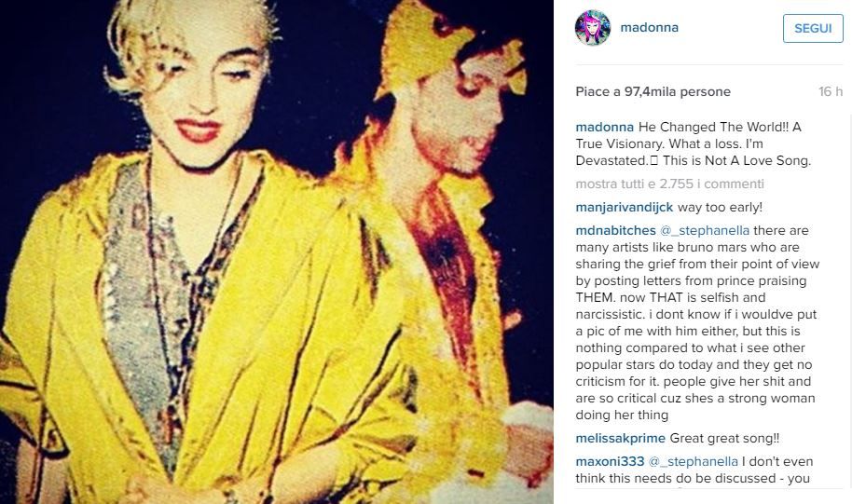Click the @_stephanella mention in the maxoni333 comment
The height and width of the screenshot is (504, 852).
[x=694, y=461]
